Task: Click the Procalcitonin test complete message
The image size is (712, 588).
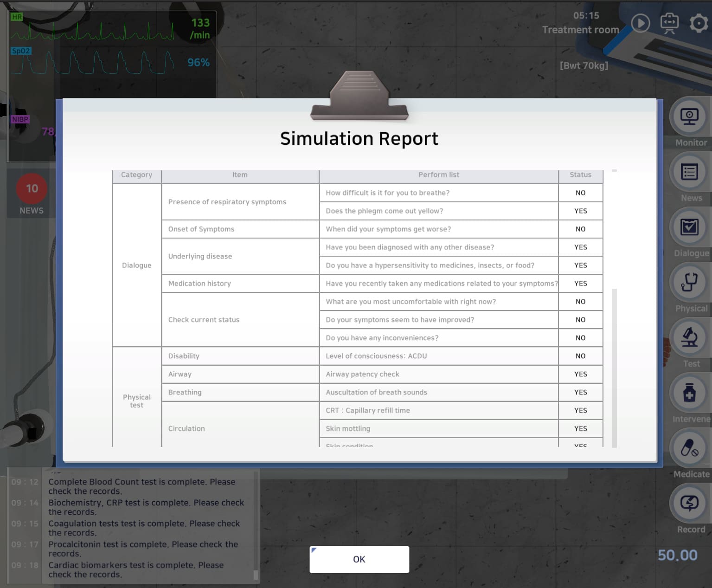Action: pos(143,549)
